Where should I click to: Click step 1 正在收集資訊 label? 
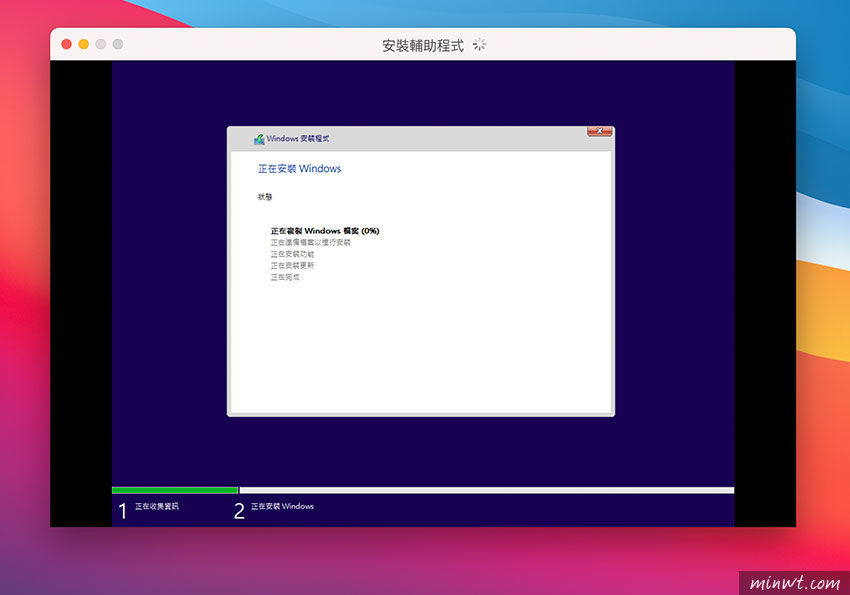157,506
